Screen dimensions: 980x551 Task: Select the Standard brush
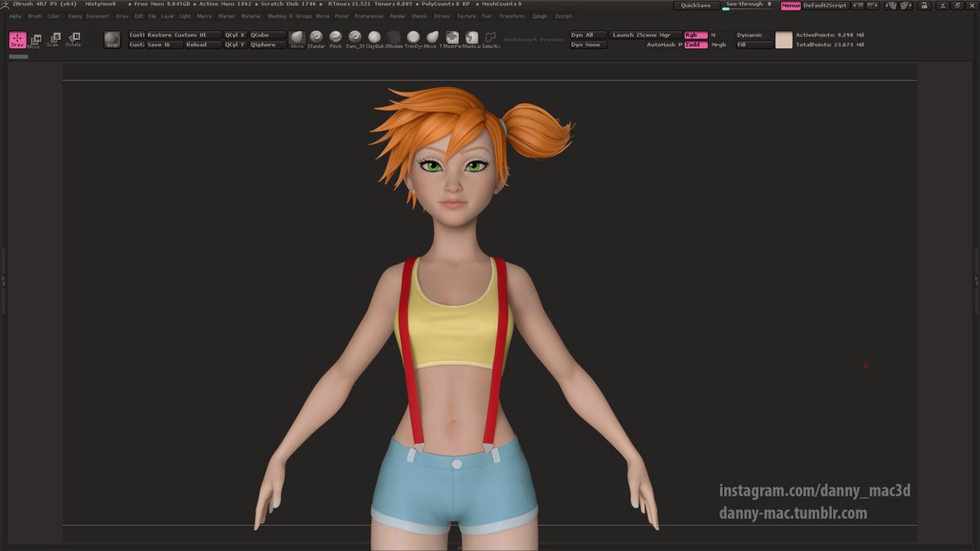pos(316,39)
